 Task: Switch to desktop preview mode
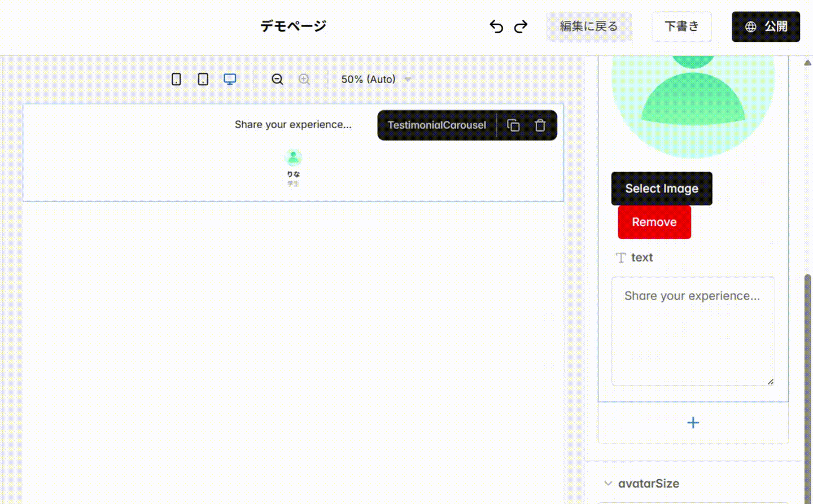(230, 79)
